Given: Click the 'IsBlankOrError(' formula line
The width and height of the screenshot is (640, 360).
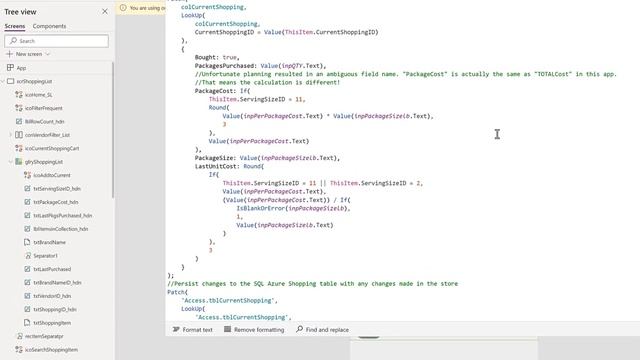Looking at the screenshot, I should [293, 208].
